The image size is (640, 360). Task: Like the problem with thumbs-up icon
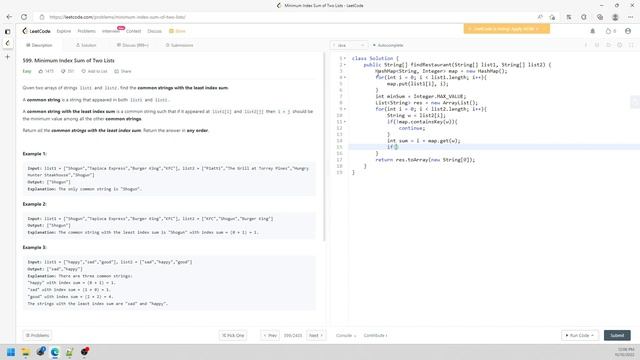pos(40,71)
